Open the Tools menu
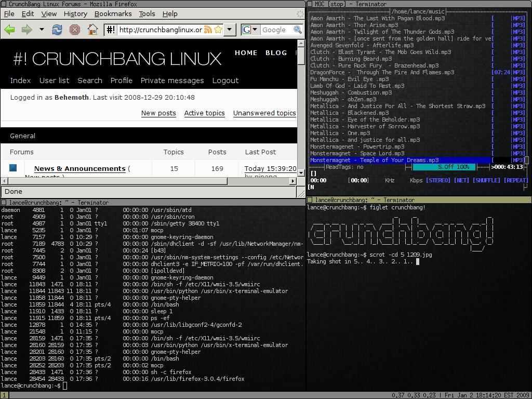The height and width of the screenshot is (399, 532). (x=147, y=14)
